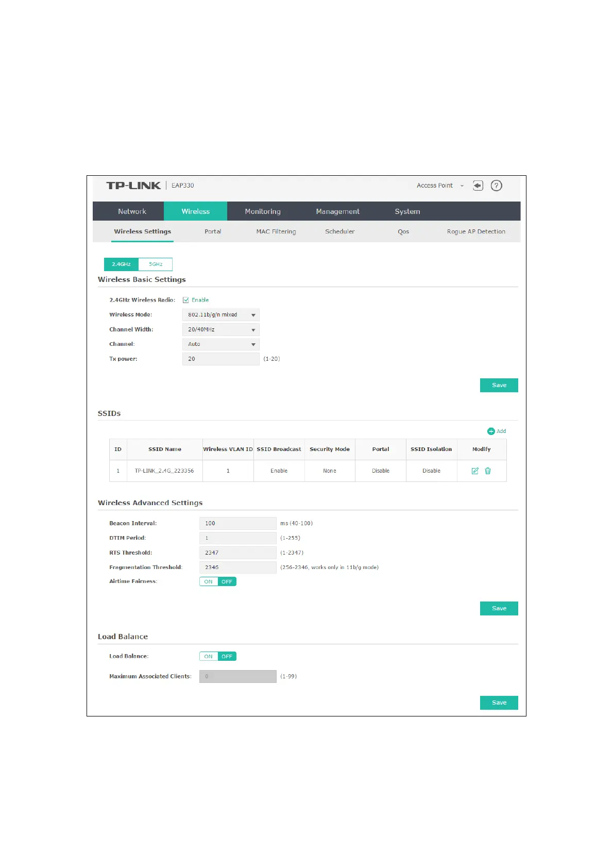Open the Channel dropdown set to Auto

pyautogui.click(x=220, y=344)
